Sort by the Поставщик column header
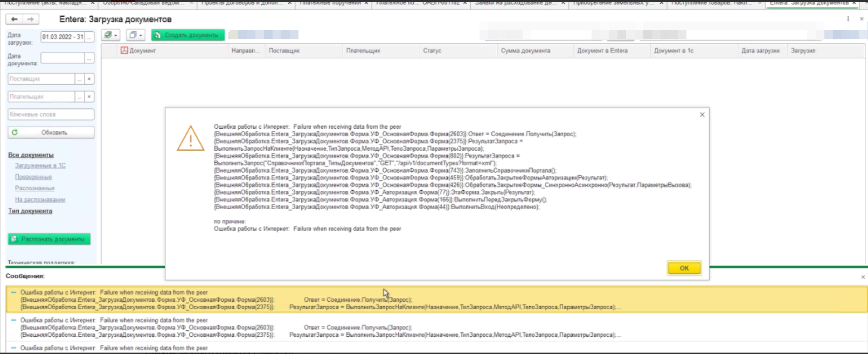The width and height of the screenshot is (868, 354). point(304,51)
